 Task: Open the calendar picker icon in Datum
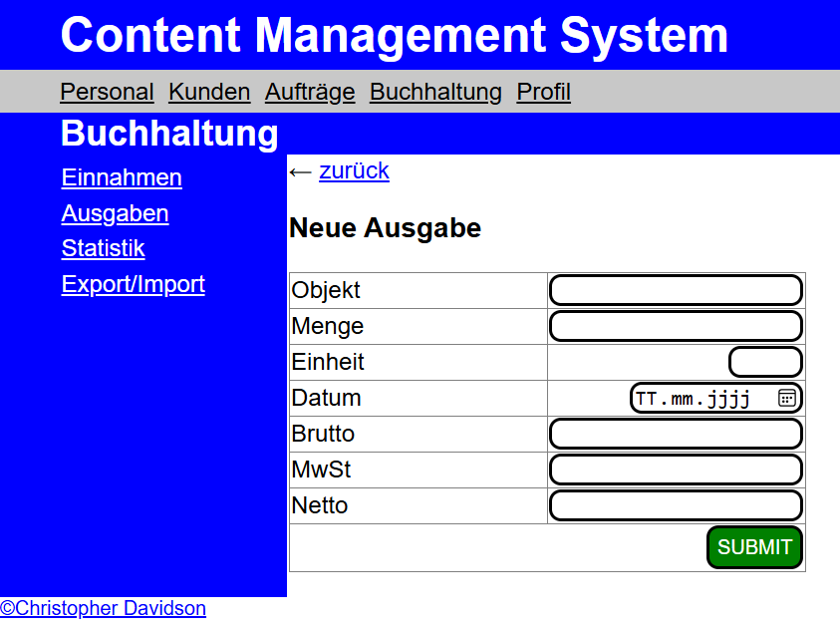[786, 398]
